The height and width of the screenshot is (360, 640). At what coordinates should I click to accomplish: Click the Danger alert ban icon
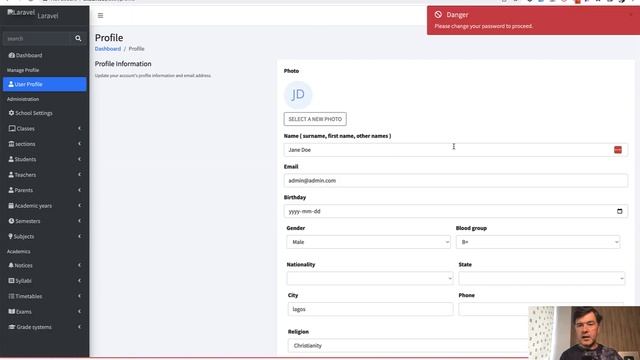438,15
